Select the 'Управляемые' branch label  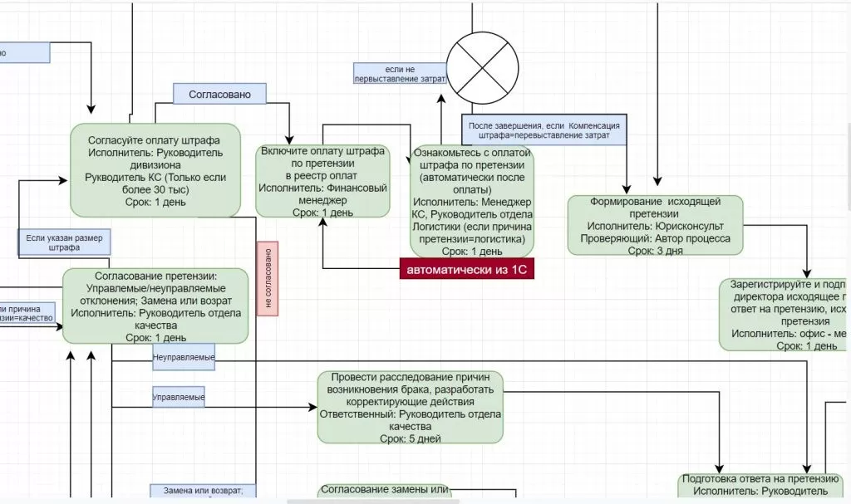178,398
